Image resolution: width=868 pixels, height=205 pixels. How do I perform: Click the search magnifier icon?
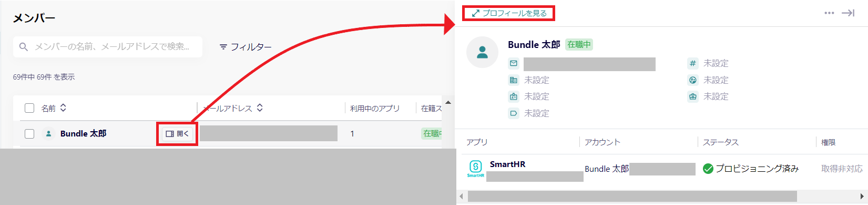point(23,47)
